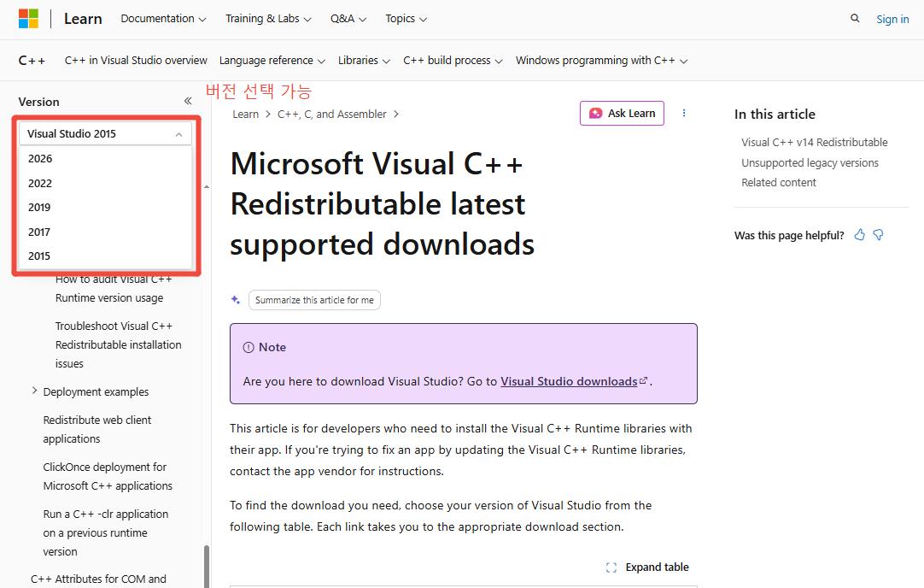Open the C++, C, and Assembler breadcrumb
The width and height of the screenshot is (924, 588).
point(331,114)
